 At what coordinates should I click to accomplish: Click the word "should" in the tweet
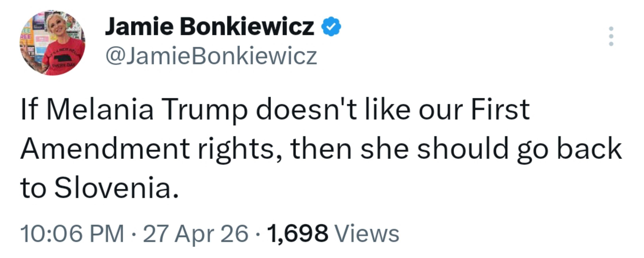click(x=463, y=149)
